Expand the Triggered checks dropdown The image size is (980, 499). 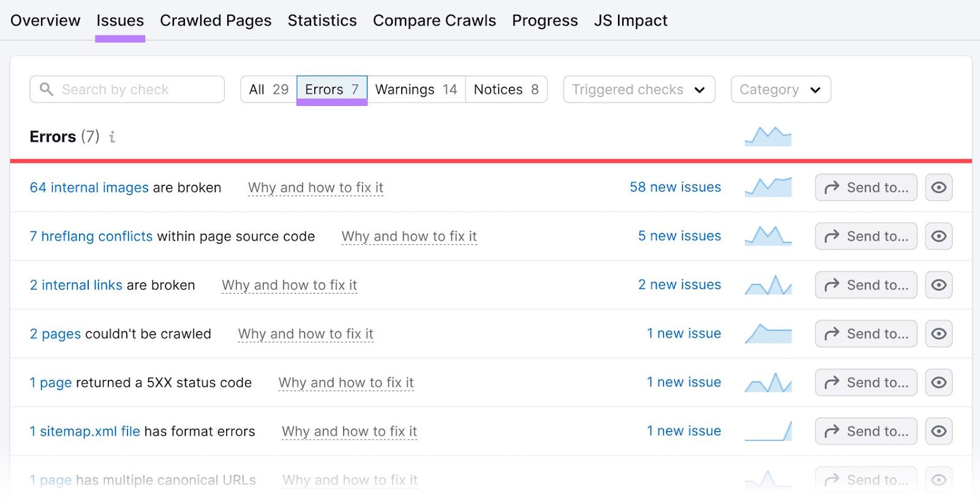tap(639, 89)
